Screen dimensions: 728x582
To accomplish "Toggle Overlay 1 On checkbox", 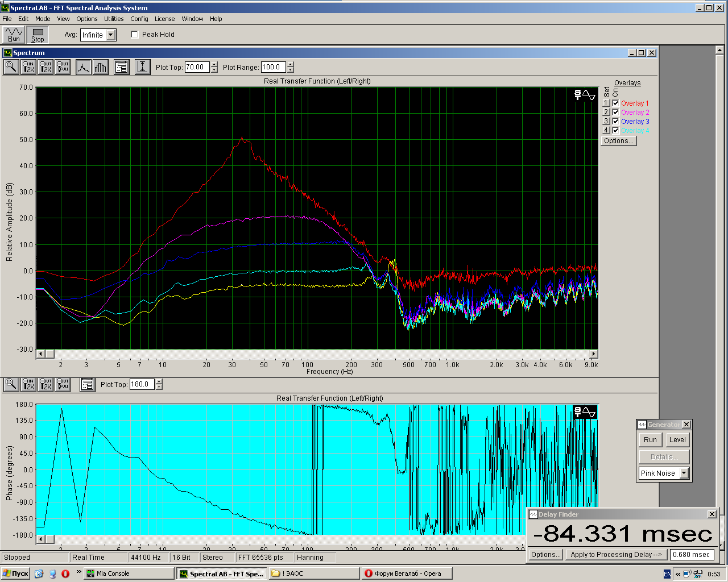I will [x=615, y=103].
